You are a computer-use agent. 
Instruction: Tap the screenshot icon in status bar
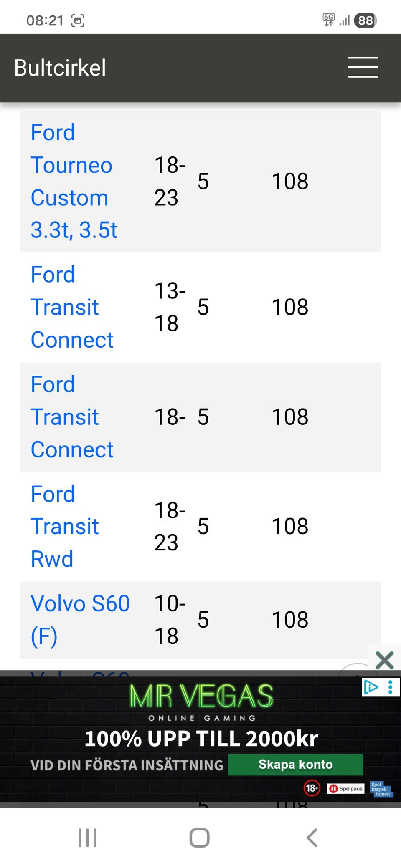[78, 20]
